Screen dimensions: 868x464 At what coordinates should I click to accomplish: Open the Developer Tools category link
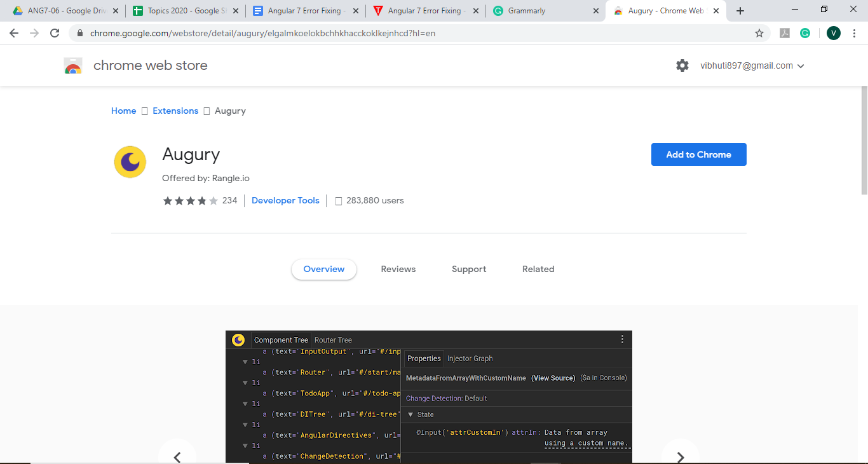[285, 200]
